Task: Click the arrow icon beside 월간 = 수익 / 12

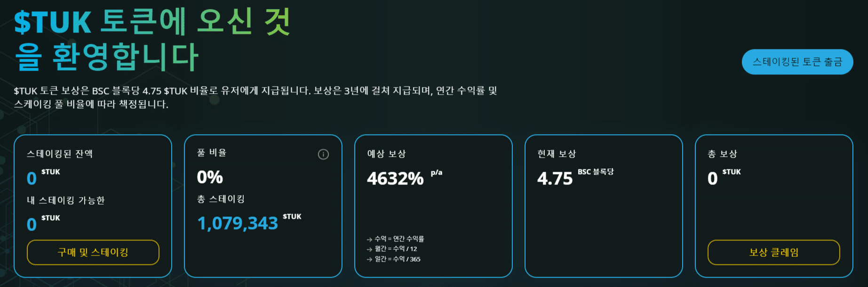Action: point(369,249)
